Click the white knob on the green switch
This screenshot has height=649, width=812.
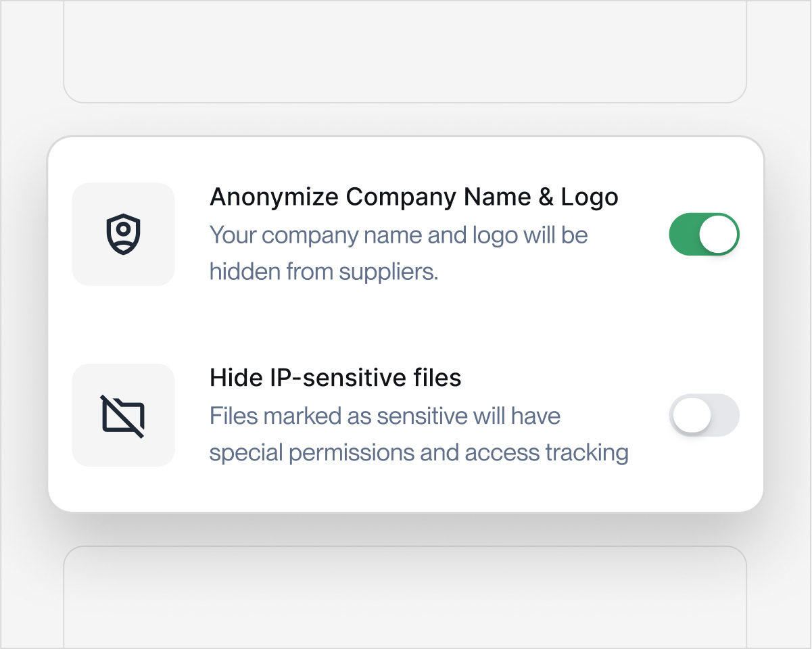click(x=718, y=234)
